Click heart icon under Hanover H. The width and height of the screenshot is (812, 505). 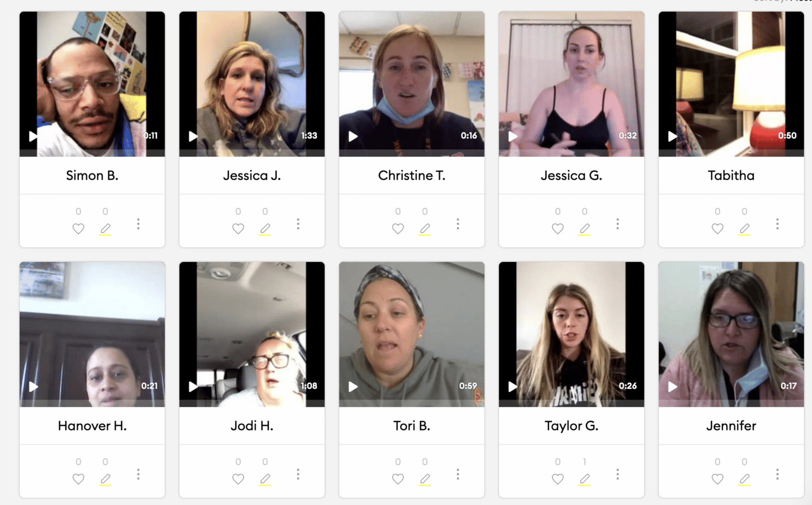[x=78, y=479]
